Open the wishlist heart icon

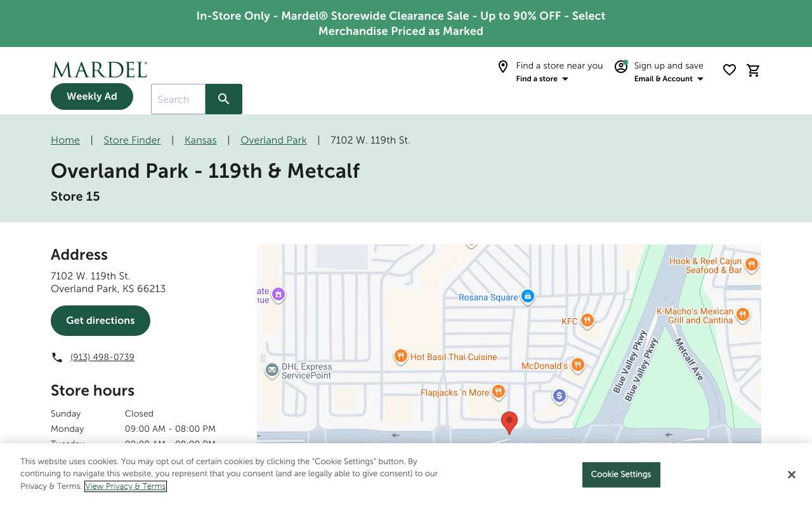730,70
